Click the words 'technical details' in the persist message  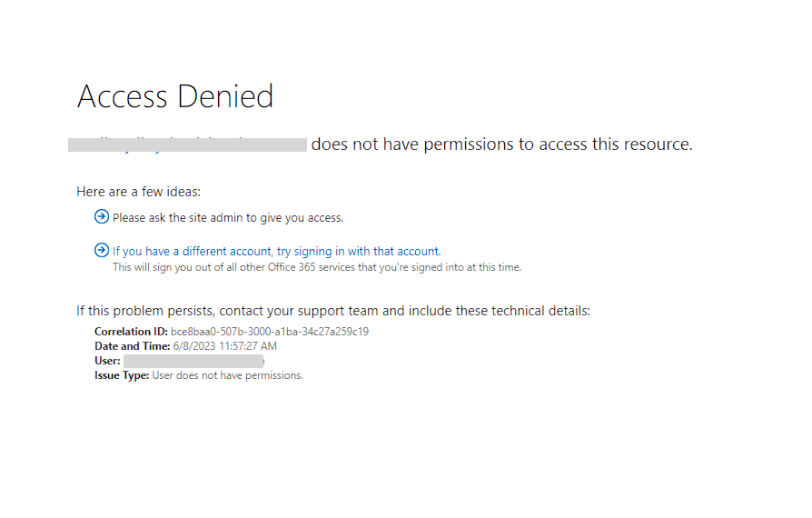coord(541,311)
